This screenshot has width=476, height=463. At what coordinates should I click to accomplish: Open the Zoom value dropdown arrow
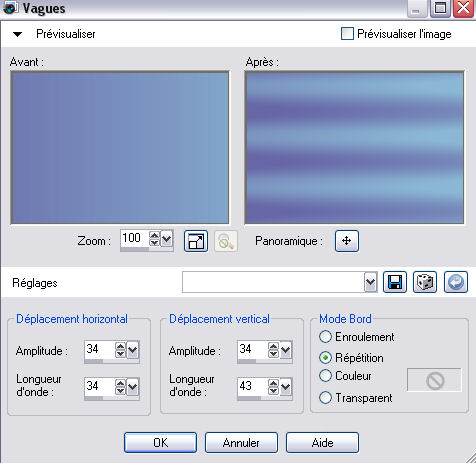click(x=166, y=238)
